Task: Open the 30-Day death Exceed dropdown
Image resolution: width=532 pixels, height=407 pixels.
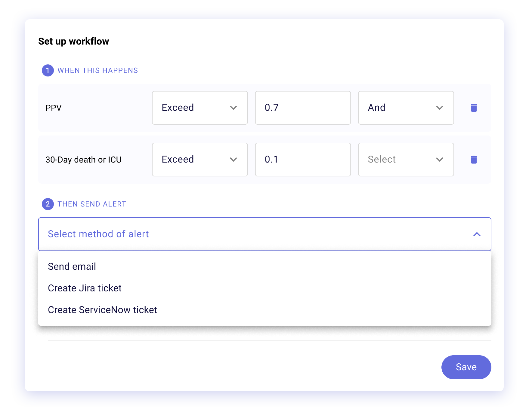Action: (x=199, y=160)
